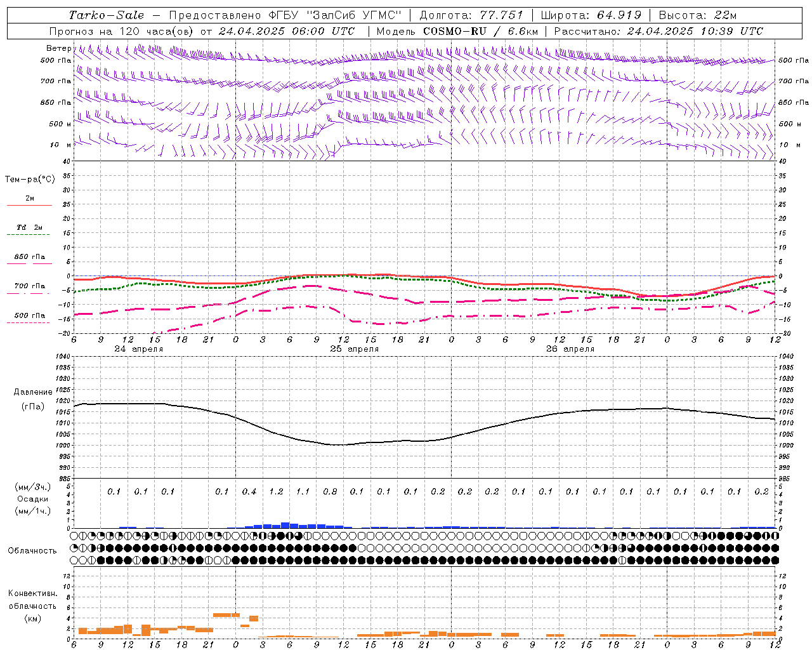812x650 pixels.
Task: Click the '(мм/3ч.)' units label
Action: [x=33, y=487]
